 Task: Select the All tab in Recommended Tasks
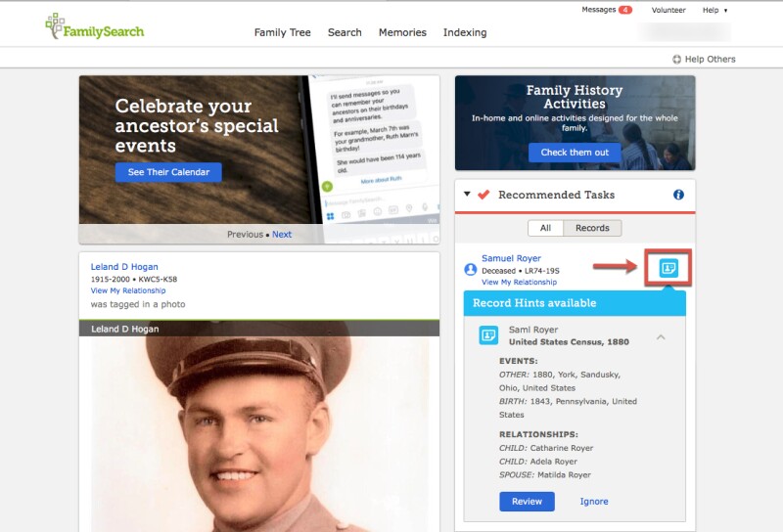point(545,228)
